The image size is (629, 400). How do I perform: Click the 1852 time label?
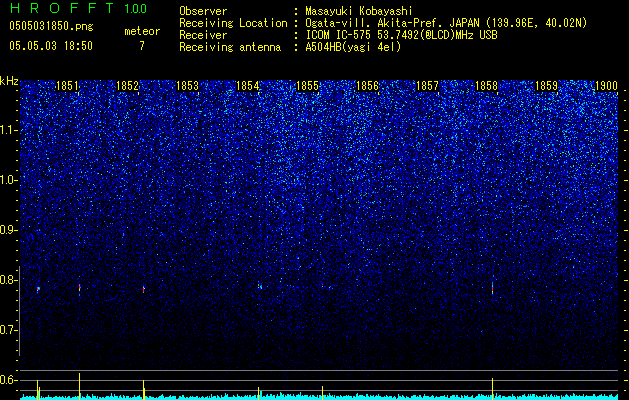pyautogui.click(x=127, y=86)
